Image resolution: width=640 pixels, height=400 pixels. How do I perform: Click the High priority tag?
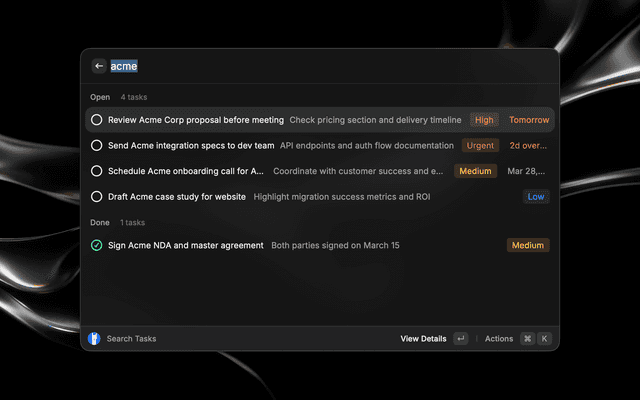coord(484,120)
